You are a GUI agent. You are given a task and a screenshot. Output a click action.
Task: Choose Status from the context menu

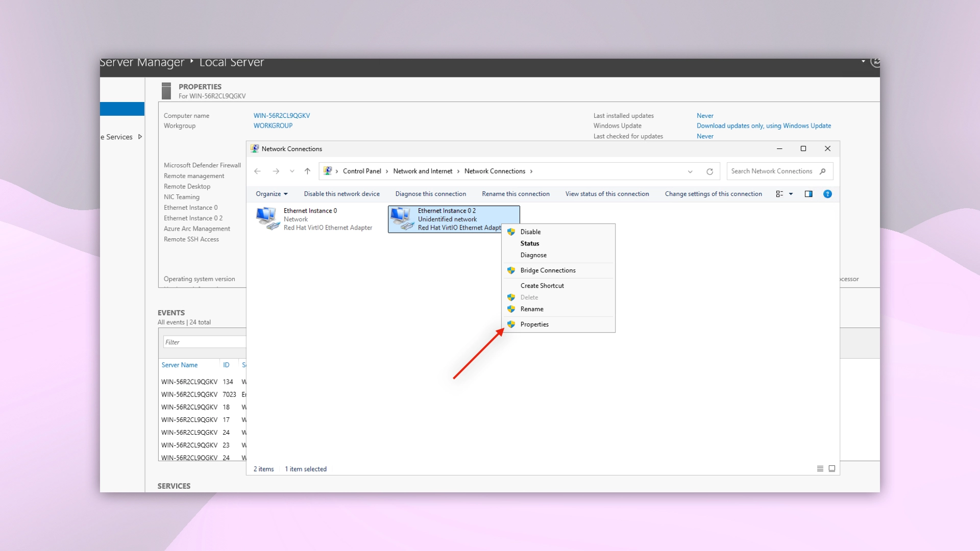click(x=530, y=243)
